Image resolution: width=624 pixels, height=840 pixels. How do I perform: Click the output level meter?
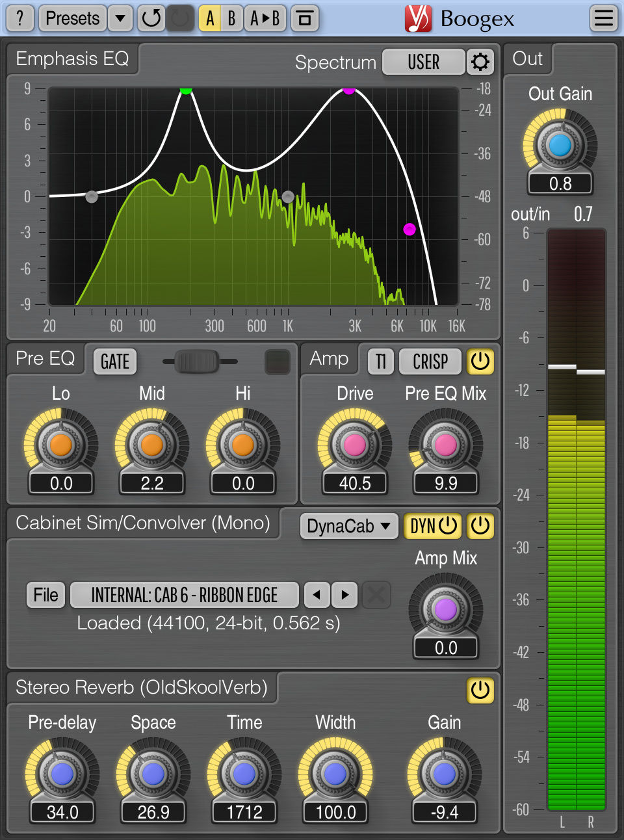point(577,519)
